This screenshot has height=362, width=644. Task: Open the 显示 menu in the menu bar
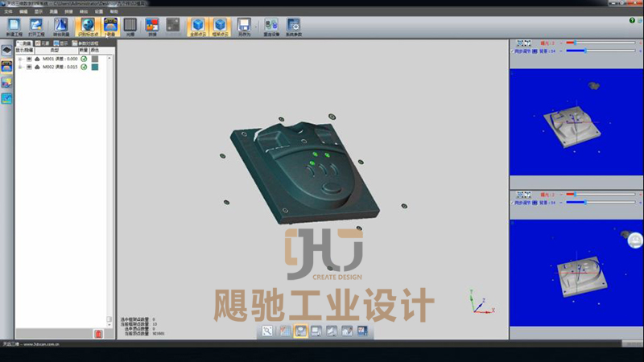39,11
